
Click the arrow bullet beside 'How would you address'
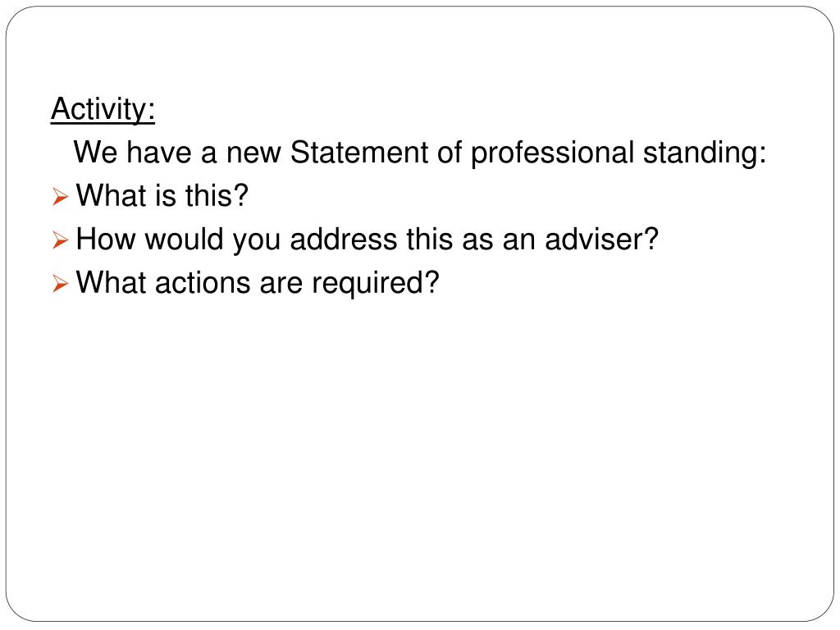[61, 240]
